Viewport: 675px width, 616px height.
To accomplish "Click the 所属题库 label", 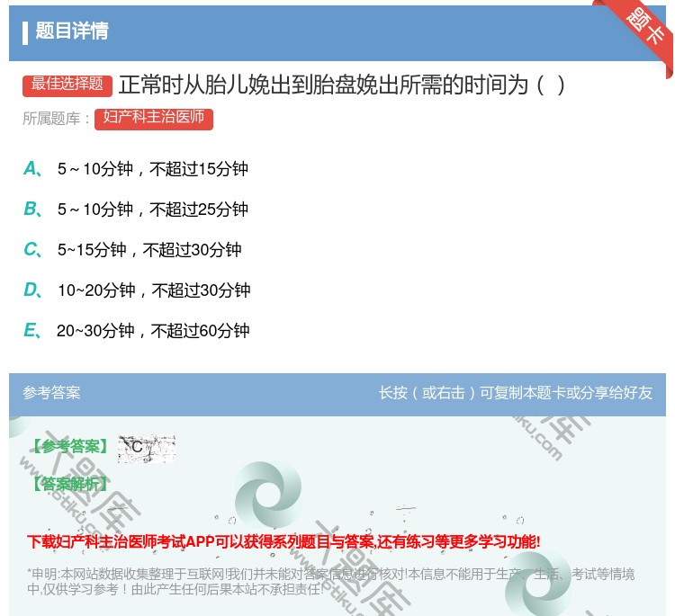I will point(56,119).
